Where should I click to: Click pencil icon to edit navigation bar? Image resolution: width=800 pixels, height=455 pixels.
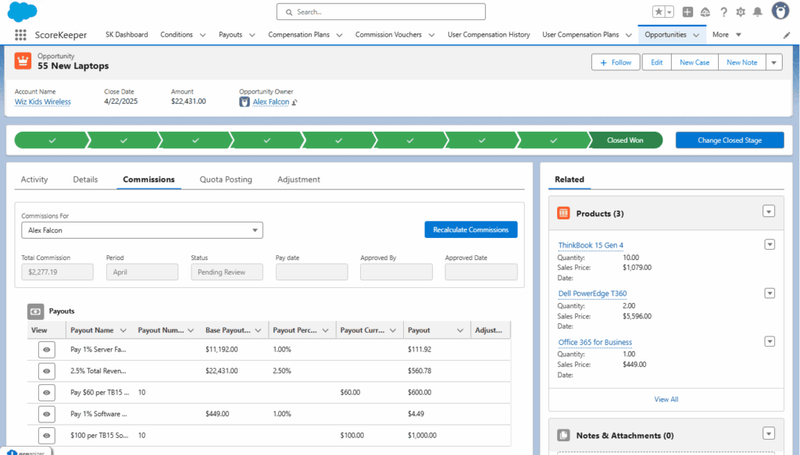(x=786, y=35)
